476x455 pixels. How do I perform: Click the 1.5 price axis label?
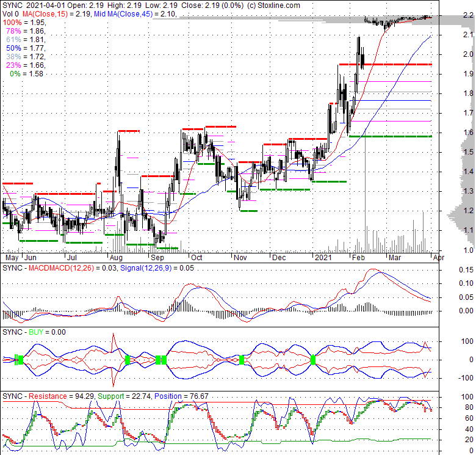point(469,152)
